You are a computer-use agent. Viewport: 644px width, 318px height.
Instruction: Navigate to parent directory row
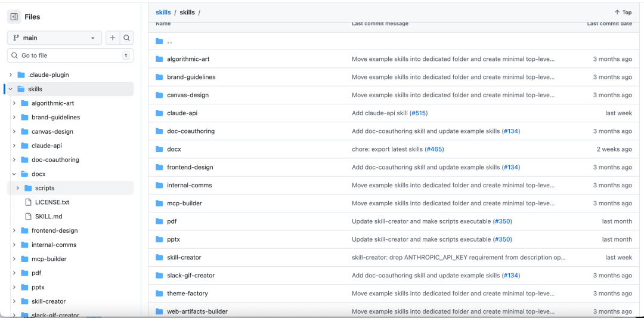tap(170, 41)
